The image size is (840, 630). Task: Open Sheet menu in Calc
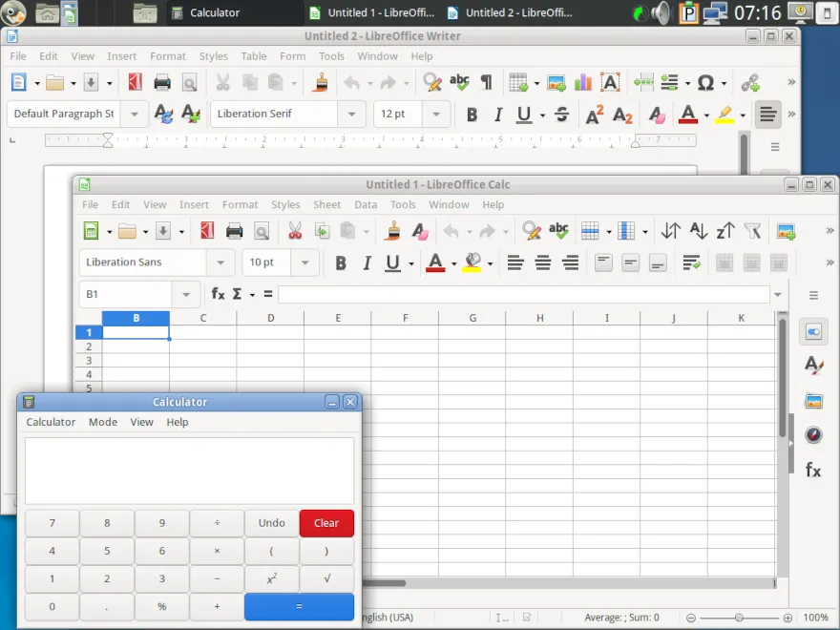pyautogui.click(x=326, y=204)
